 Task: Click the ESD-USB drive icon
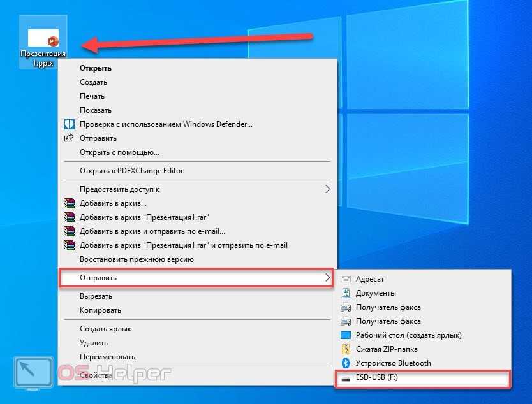pos(346,379)
